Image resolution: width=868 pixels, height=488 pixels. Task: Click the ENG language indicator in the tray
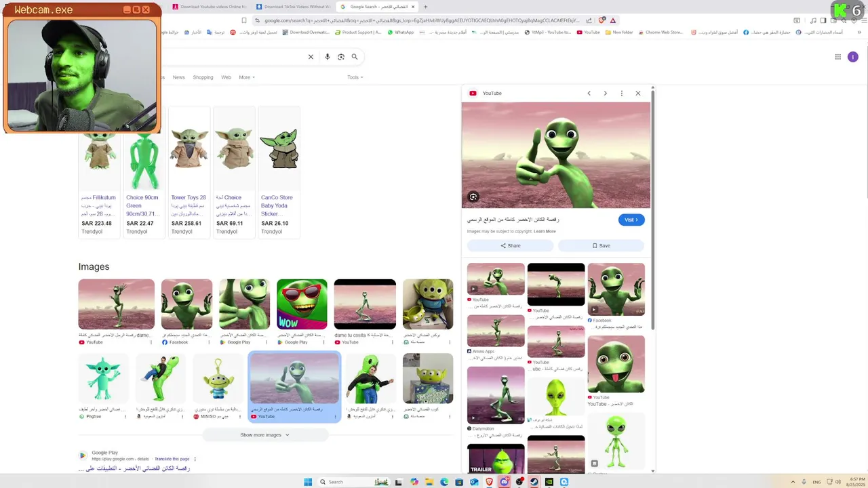point(816,482)
